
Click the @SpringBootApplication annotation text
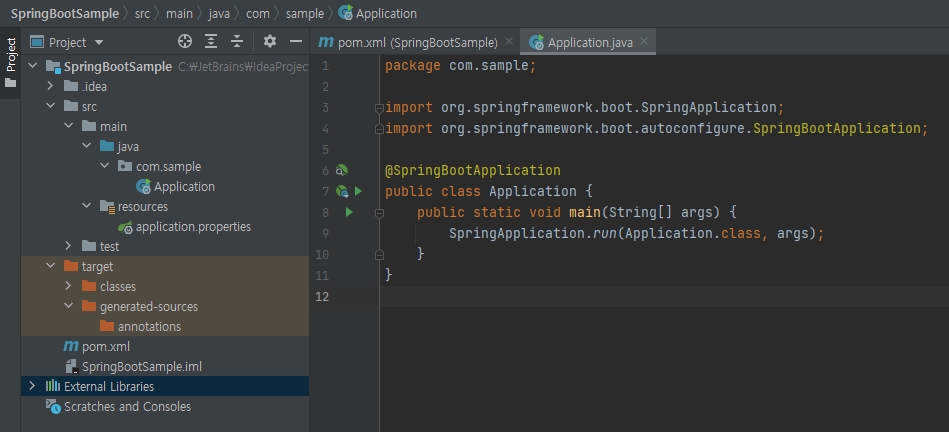pos(473,171)
